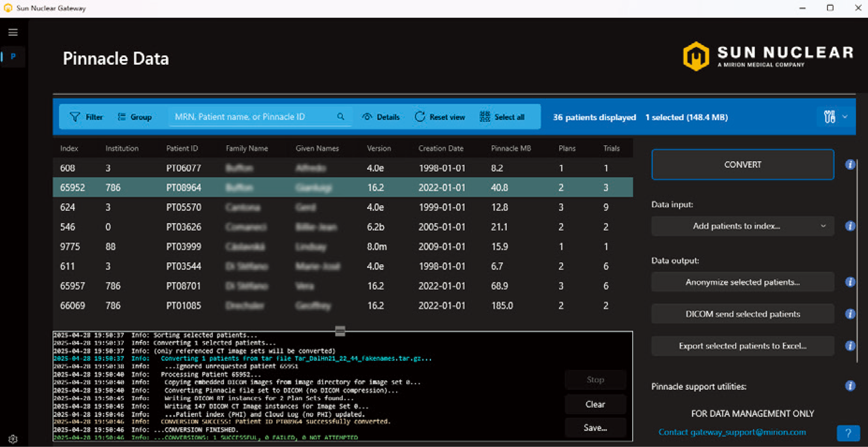This screenshot has width=868, height=447.
Task: Click the Save... log button
Action: (x=595, y=428)
